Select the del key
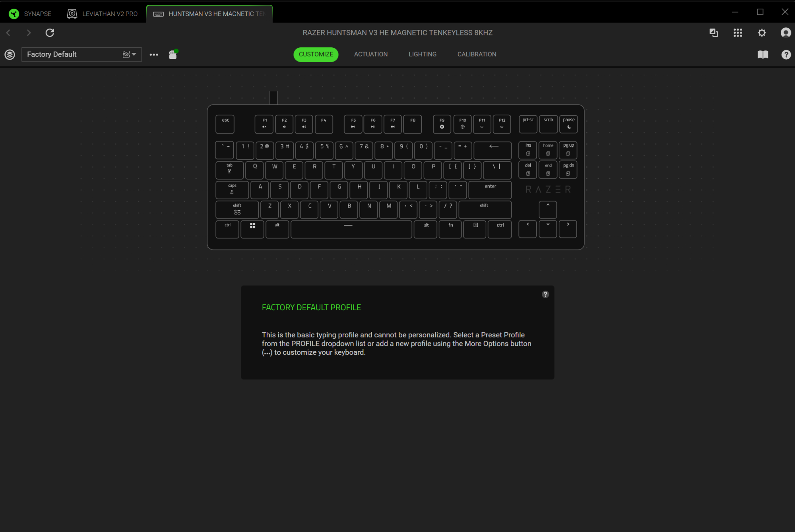Viewport: 795px width, 532px height. (528, 170)
